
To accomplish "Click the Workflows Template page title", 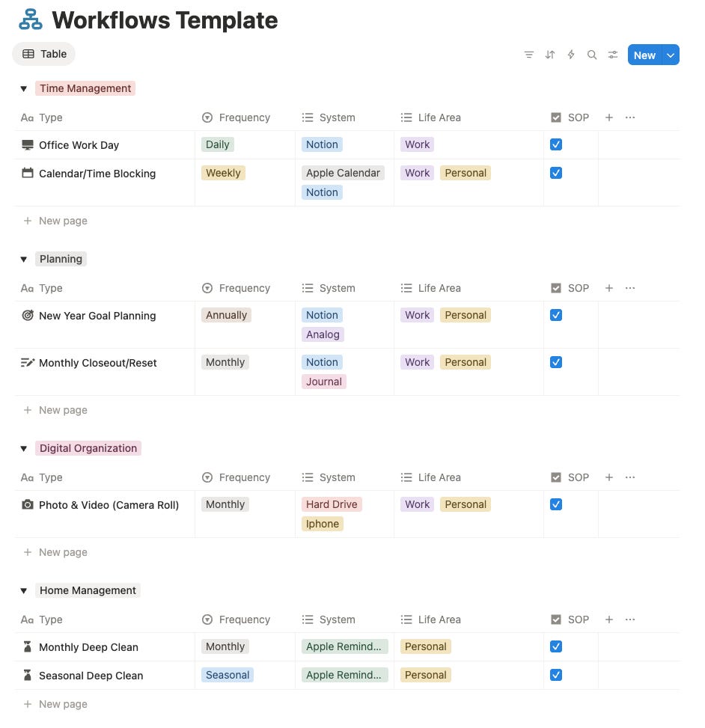I will [x=165, y=20].
